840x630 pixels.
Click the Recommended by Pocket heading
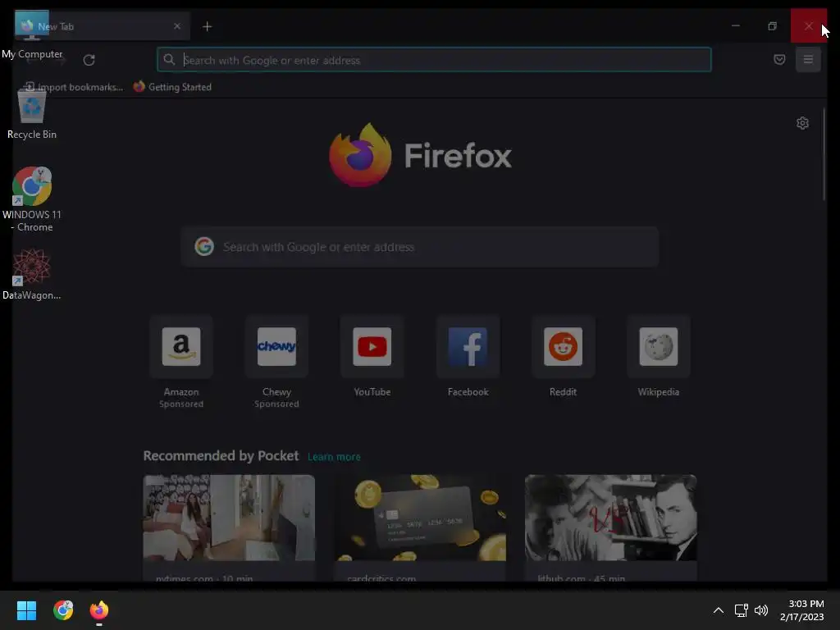221,456
